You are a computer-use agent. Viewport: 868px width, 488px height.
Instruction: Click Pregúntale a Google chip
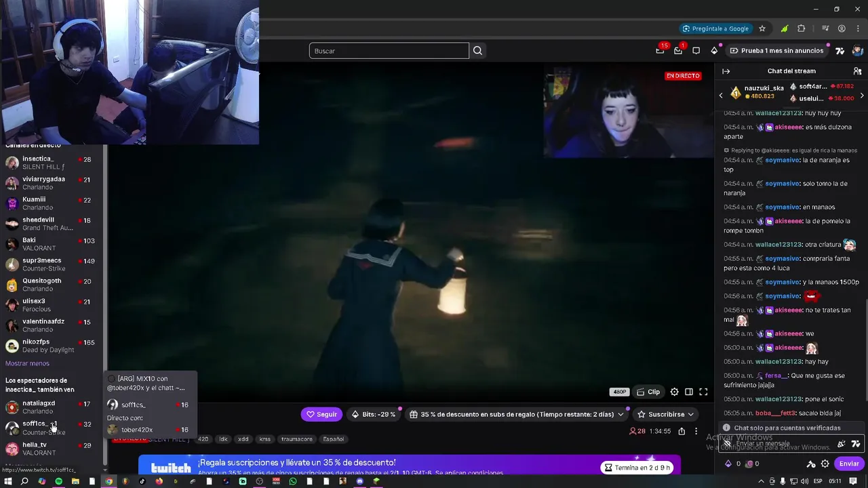(x=715, y=28)
